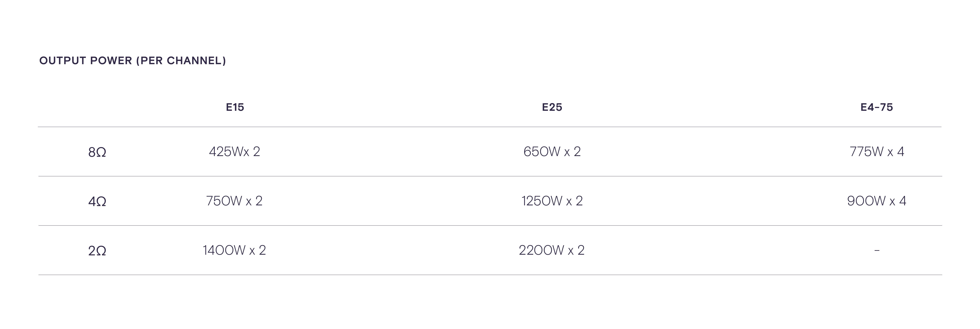Image resolution: width=980 pixels, height=329 pixels.
Task: Click the bottom border line under the 2Ω row
Action: click(490, 275)
